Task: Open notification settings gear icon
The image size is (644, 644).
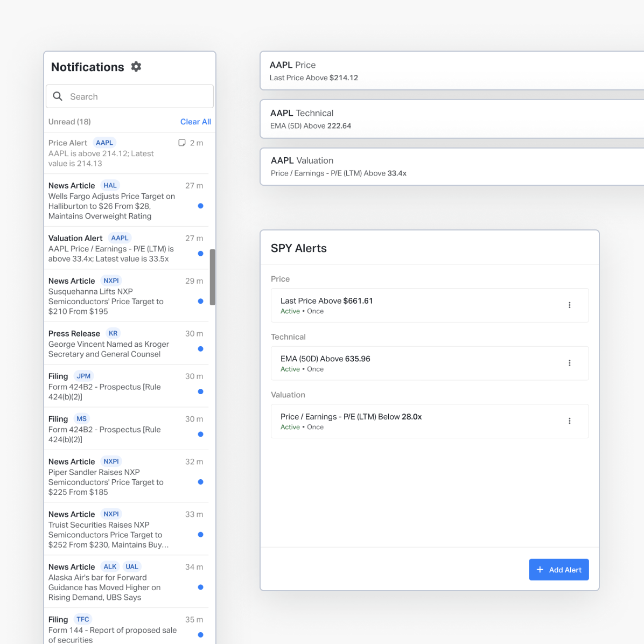Action: 136,67
